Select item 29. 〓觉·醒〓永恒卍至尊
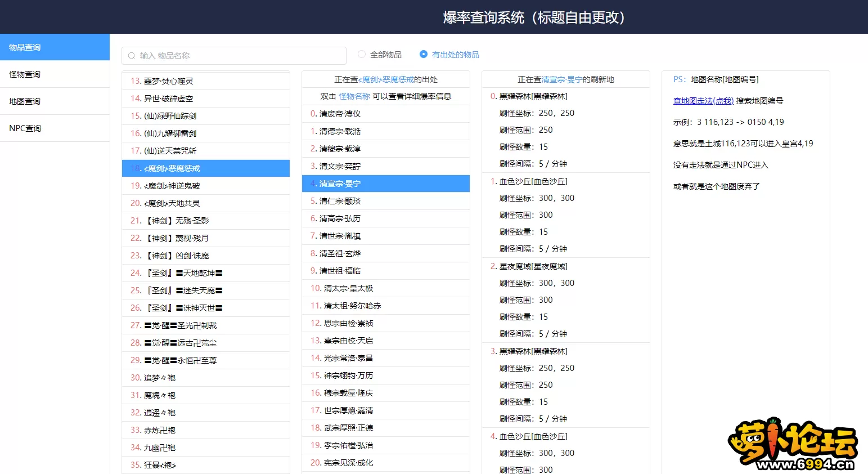Image resolution: width=868 pixels, height=474 pixels. point(206,360)
